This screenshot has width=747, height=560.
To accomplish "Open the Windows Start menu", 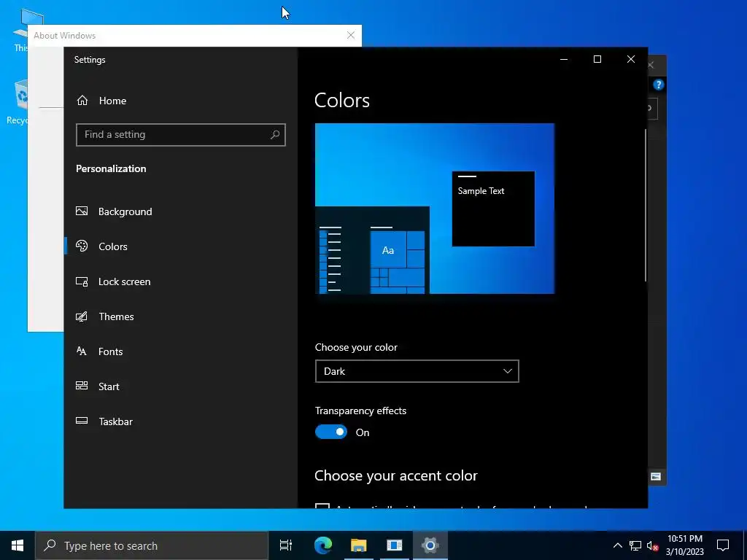I will 18,545.
